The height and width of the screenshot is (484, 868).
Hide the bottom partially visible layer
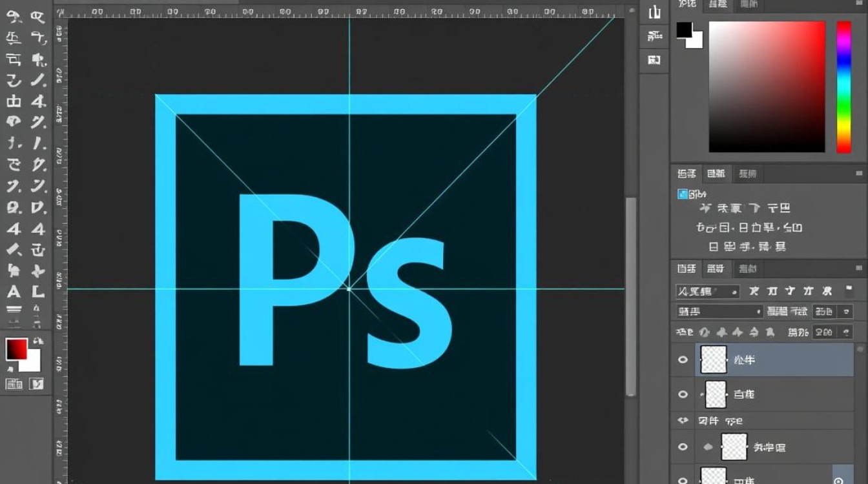pos(683,479)
